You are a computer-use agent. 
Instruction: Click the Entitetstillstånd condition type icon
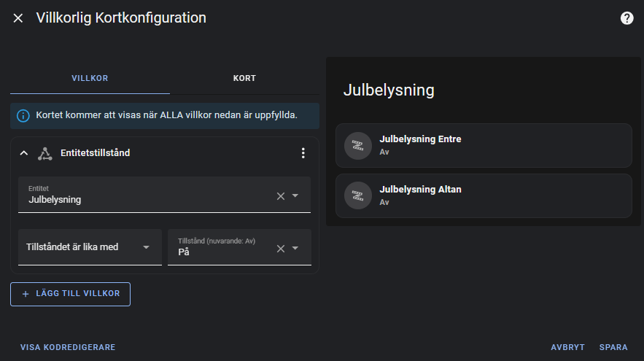point(45,153)
